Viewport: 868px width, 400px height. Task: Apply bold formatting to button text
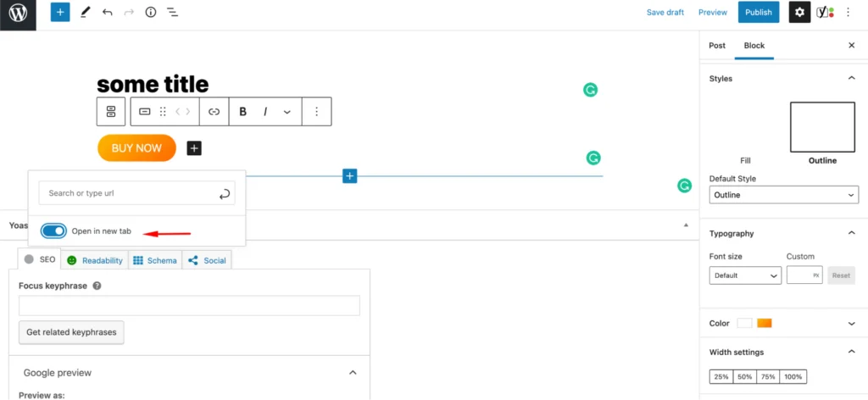click(x=243, y=111)
